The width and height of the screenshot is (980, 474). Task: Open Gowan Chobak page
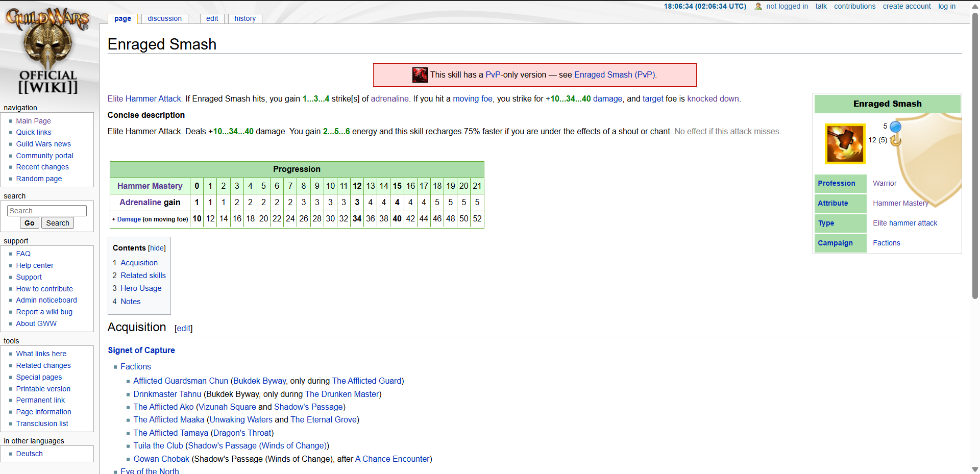click(161, 459)
